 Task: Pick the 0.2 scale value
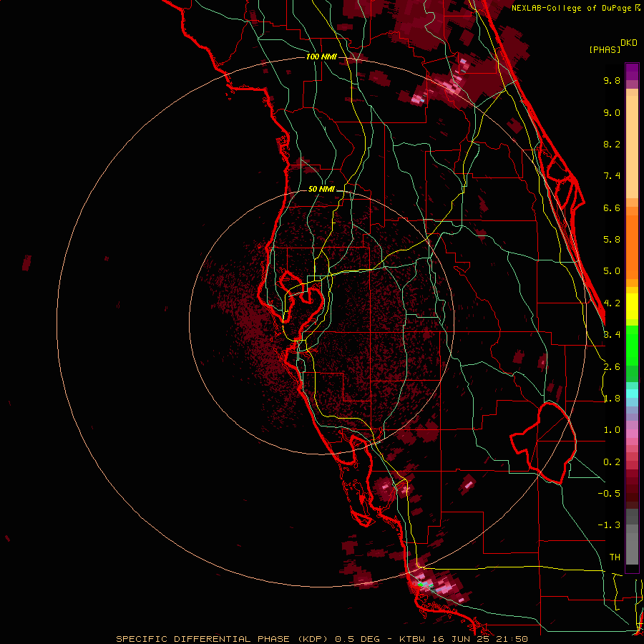tap(612, 462)
